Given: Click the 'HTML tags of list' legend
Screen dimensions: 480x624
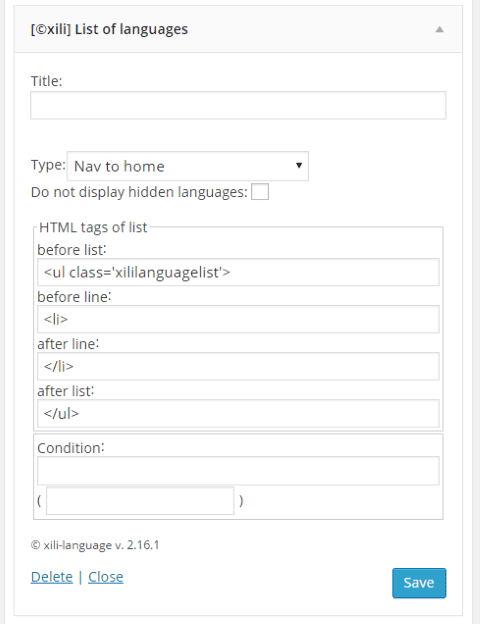Looking at the screenshot, I should pos(93,227).
